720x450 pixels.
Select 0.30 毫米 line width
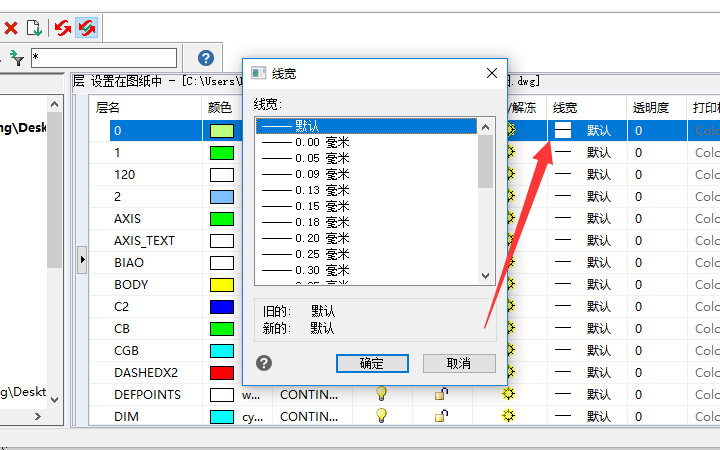(x=366, y=270)
